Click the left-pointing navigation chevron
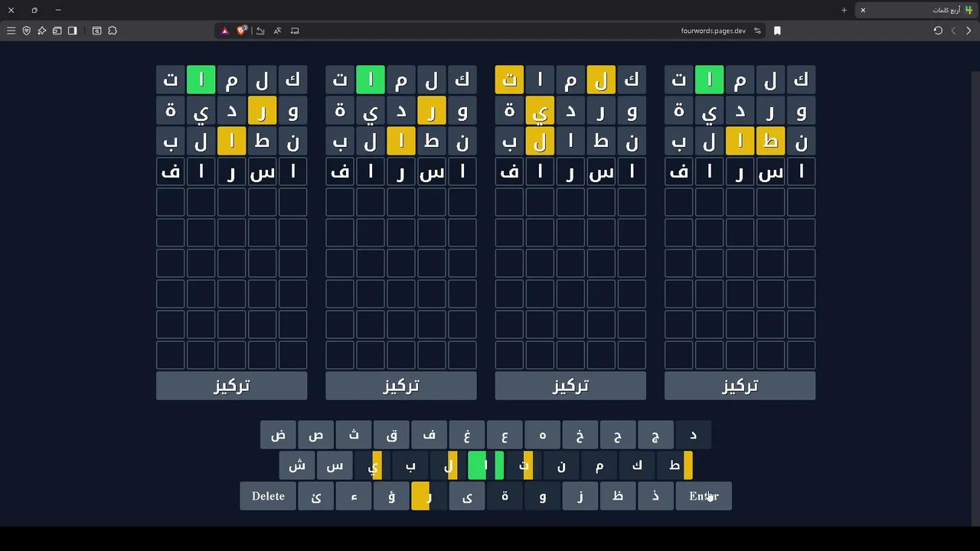This screenshot has width=980, height=551. pyautogui.click(x=953, y=31)
